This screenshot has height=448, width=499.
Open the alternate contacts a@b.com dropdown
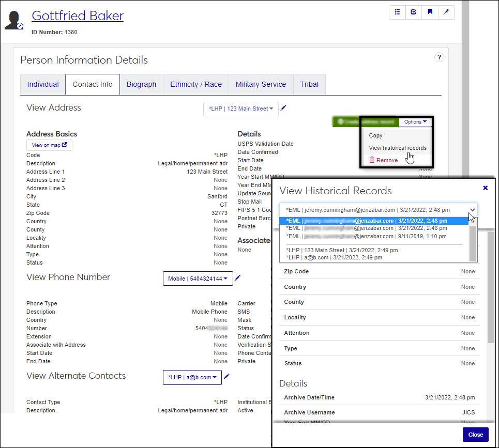pos(192,377)
